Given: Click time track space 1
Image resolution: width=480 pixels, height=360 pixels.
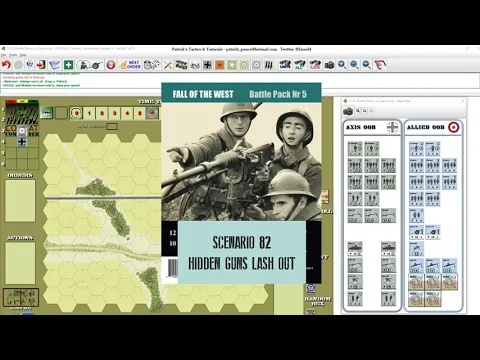Looking at the screenshot, I should tap(89, 113).
